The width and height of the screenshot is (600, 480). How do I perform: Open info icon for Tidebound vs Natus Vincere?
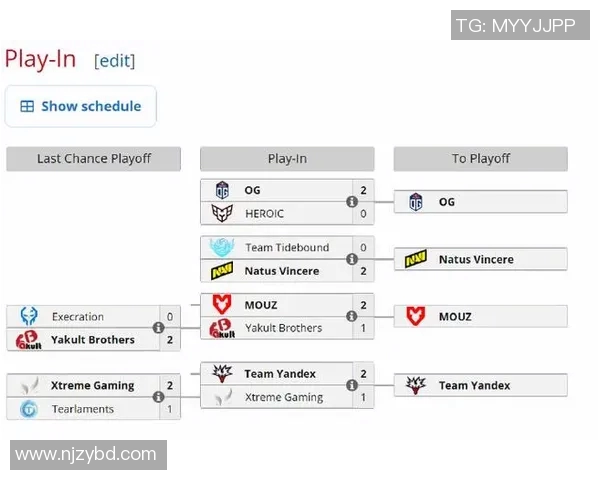coord(352,259)
